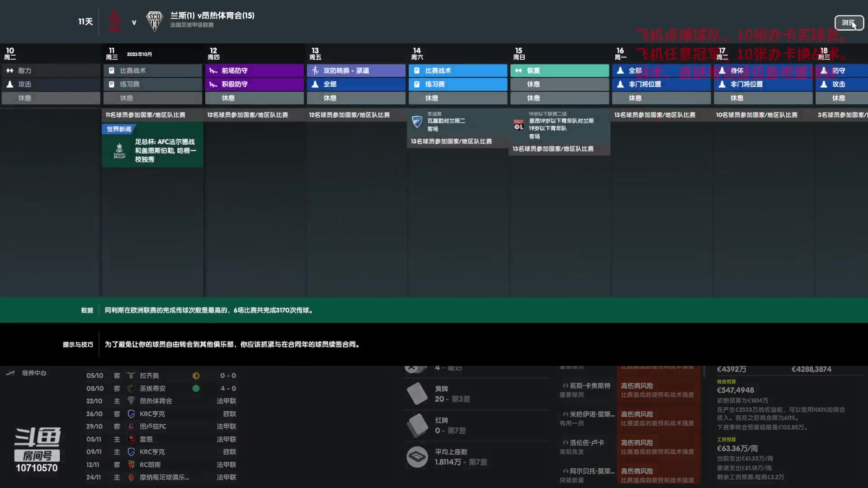Select 耐力 training session on Tuesday 10

(51, 70)
